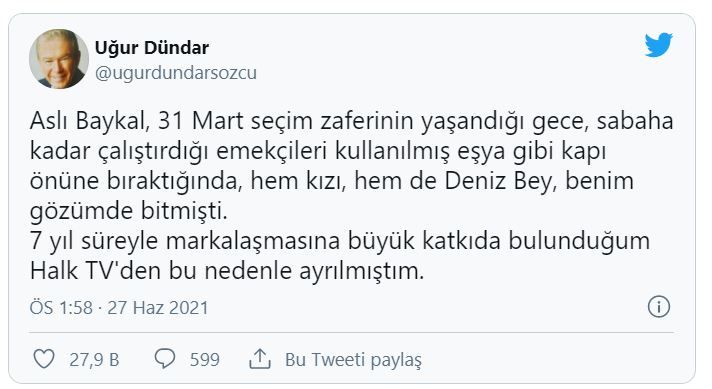
Task: Click the Halk TV'den bu nedenle line
Action: (227, 271)
